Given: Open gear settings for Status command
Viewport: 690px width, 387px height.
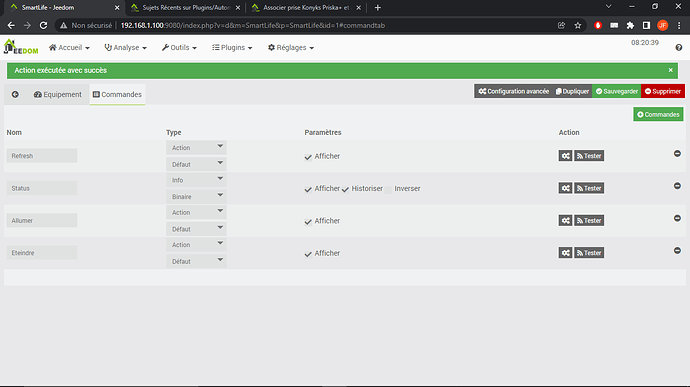Looking at the screenshot, I should [565, 188].
